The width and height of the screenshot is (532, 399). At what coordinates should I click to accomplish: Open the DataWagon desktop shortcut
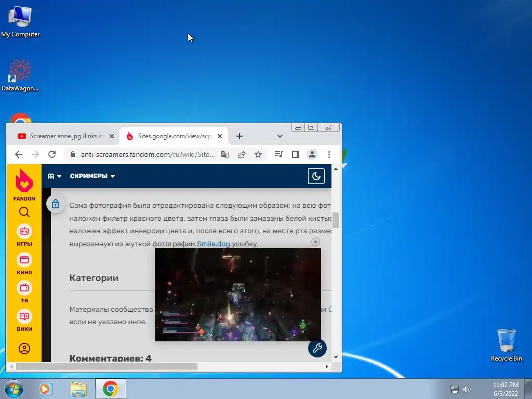point(20,76)
